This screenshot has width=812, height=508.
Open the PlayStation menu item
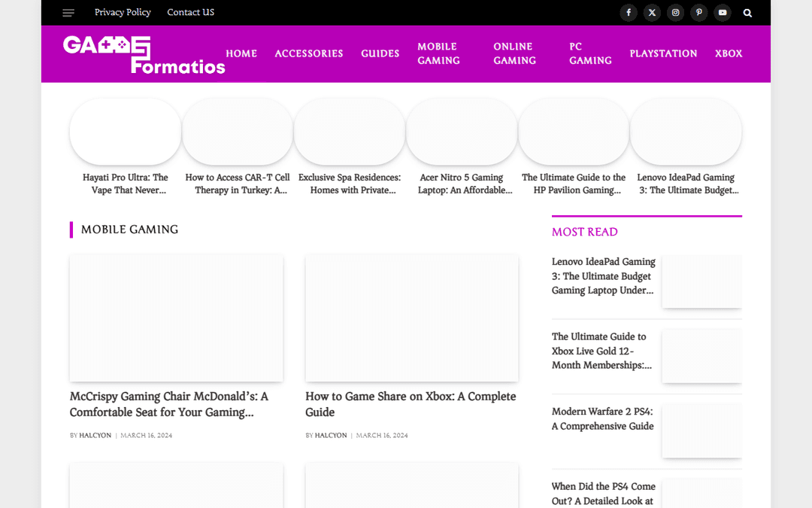(663, 53)
